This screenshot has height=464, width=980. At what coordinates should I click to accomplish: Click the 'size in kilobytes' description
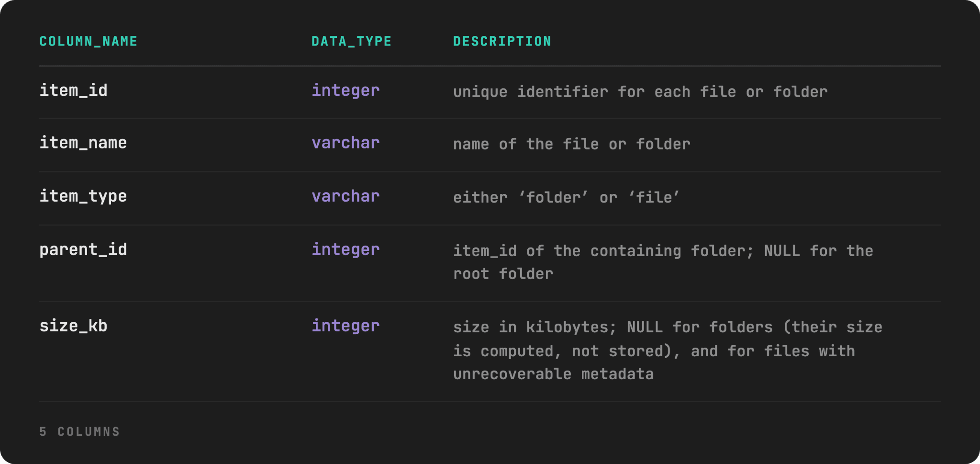click(x=668, y=351)
